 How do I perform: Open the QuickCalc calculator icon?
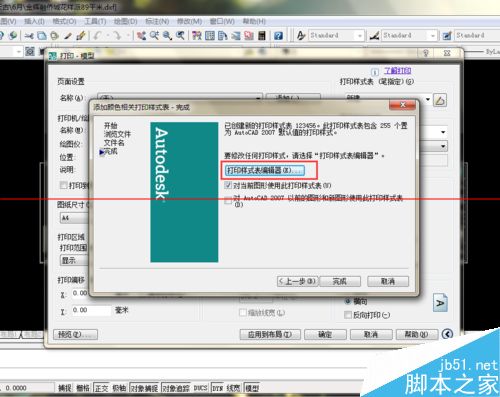pyautogui.click(x=262, y=35)
